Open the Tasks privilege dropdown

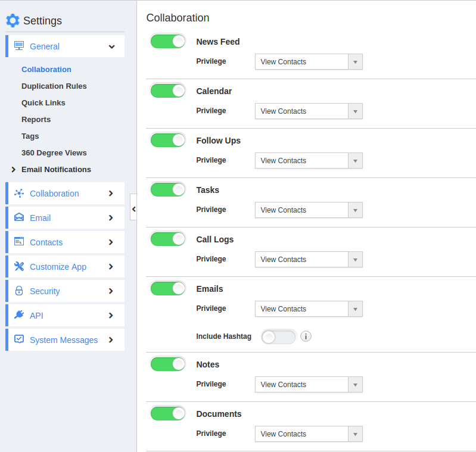[308, 210]
